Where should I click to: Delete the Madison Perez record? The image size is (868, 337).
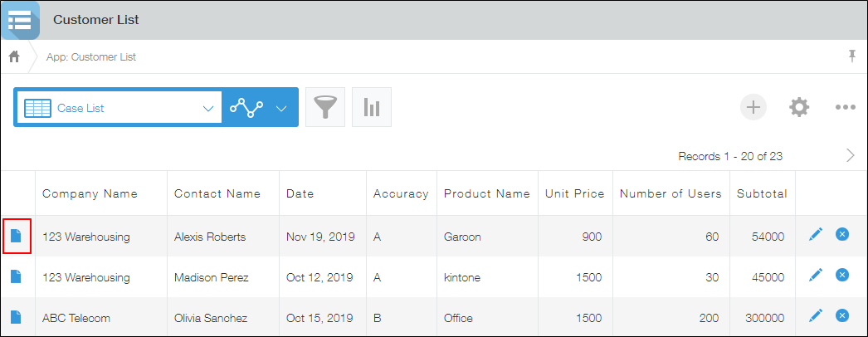[841, 275]
